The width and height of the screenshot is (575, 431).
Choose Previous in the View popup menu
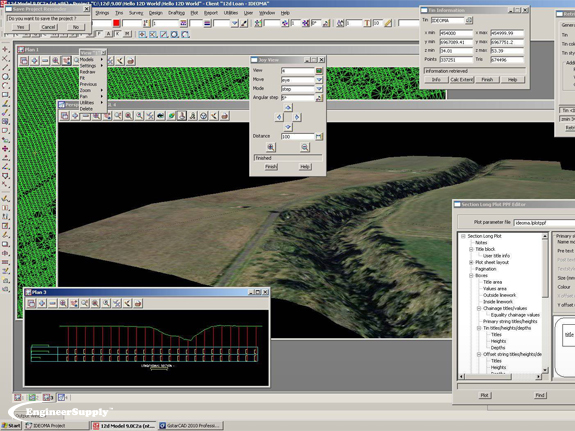(x=88, y=84)
